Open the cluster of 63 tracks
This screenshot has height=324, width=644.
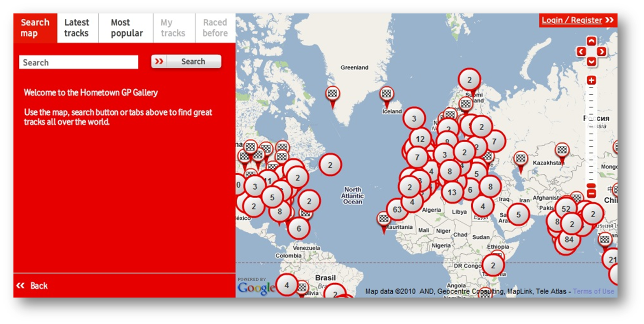[397, 210]
